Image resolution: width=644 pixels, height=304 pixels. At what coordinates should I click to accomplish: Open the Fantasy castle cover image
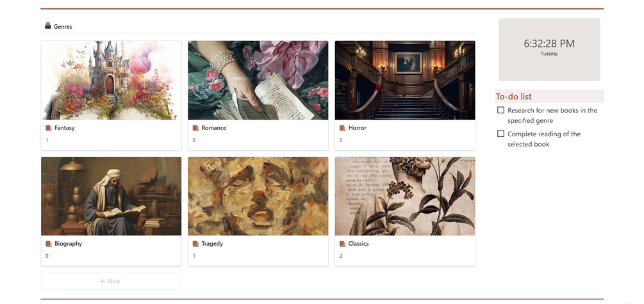point(111,80)
